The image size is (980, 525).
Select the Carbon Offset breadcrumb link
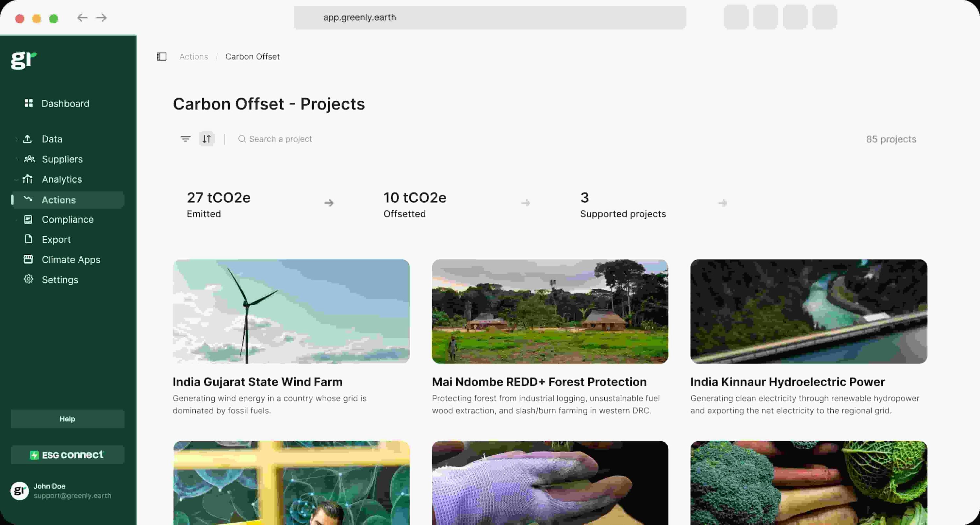[x=252, y=57]
